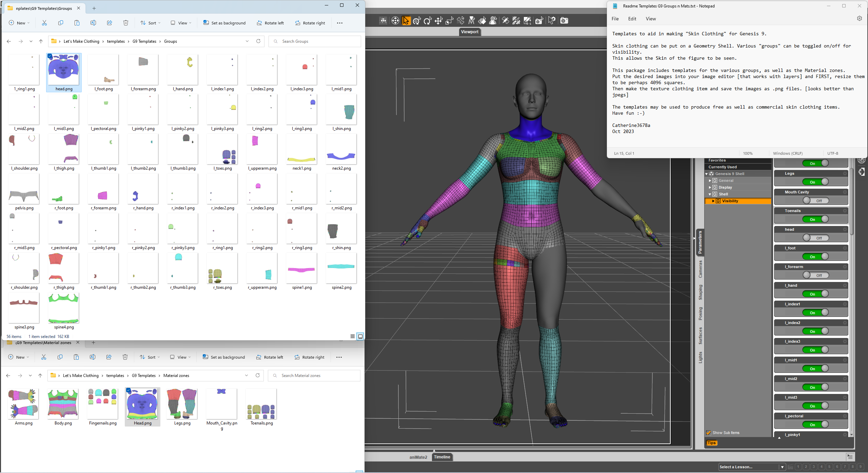Click the Tips button
868x473 pixels.
point(711,443)
